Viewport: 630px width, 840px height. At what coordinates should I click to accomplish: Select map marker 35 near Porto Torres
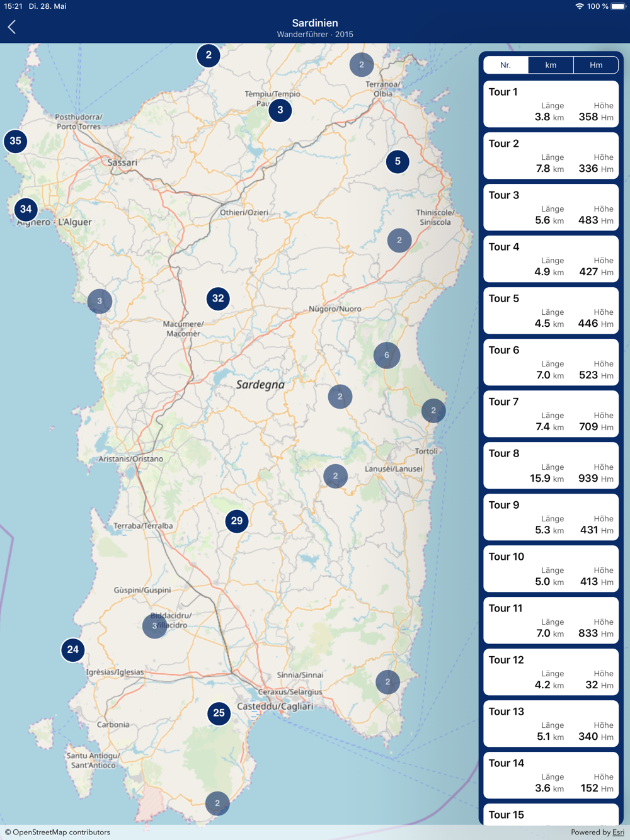tap(15, 141)
